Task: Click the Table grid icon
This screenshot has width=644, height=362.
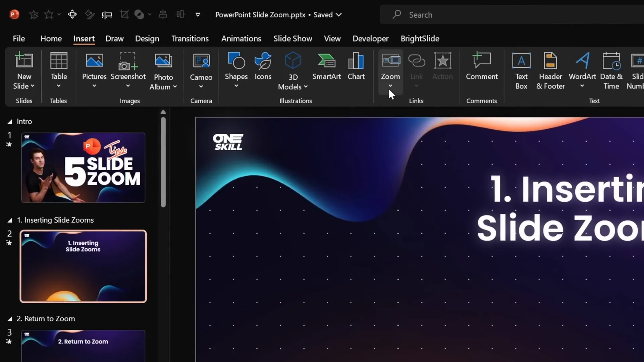Action: click(x=59, y=60)
